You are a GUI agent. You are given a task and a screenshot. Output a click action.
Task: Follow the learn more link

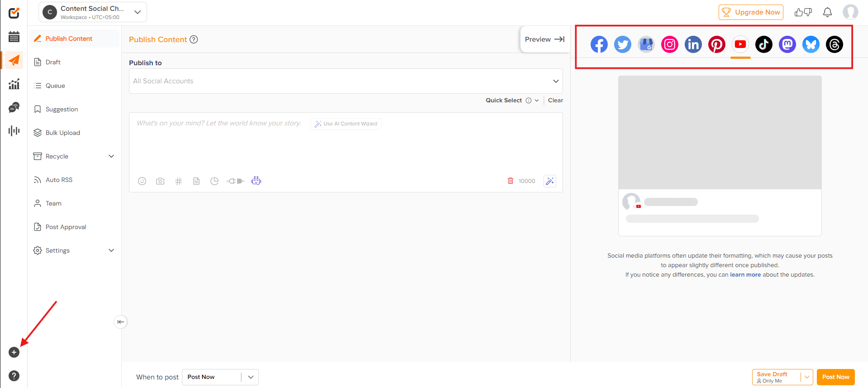(745, 275)
